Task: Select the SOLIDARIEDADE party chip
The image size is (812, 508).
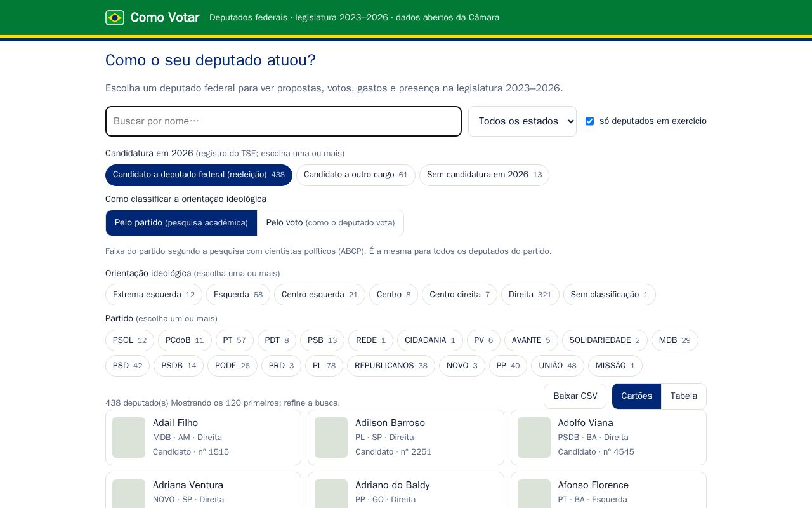Action: (605, 340)
